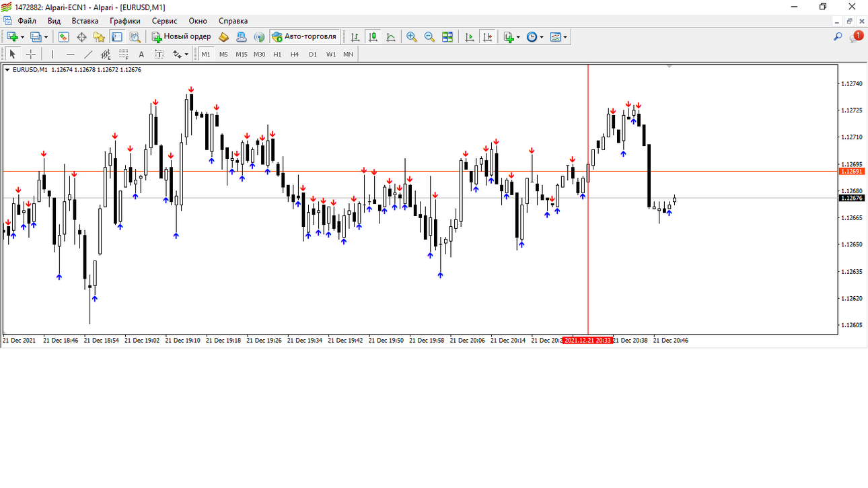Image resolution: width=868 pixels, height=488 pixels.
Task: Switch to Candlesticks chart mode
Action: click(373, 37)
